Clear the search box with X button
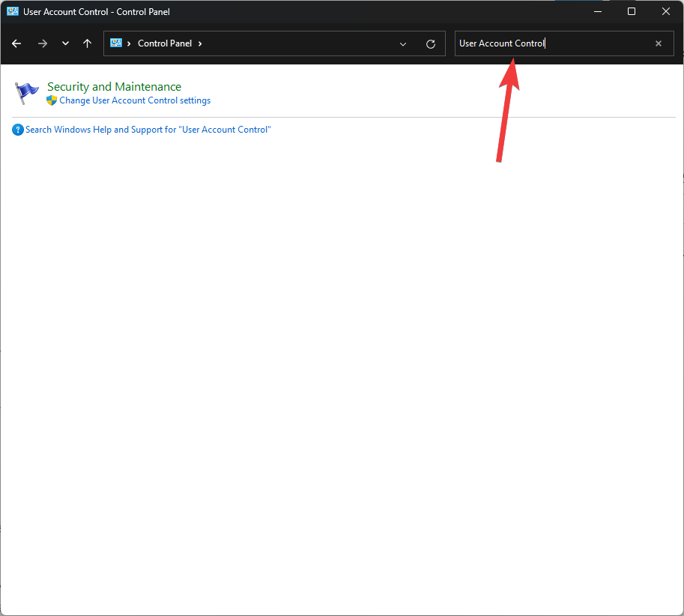 659,43
